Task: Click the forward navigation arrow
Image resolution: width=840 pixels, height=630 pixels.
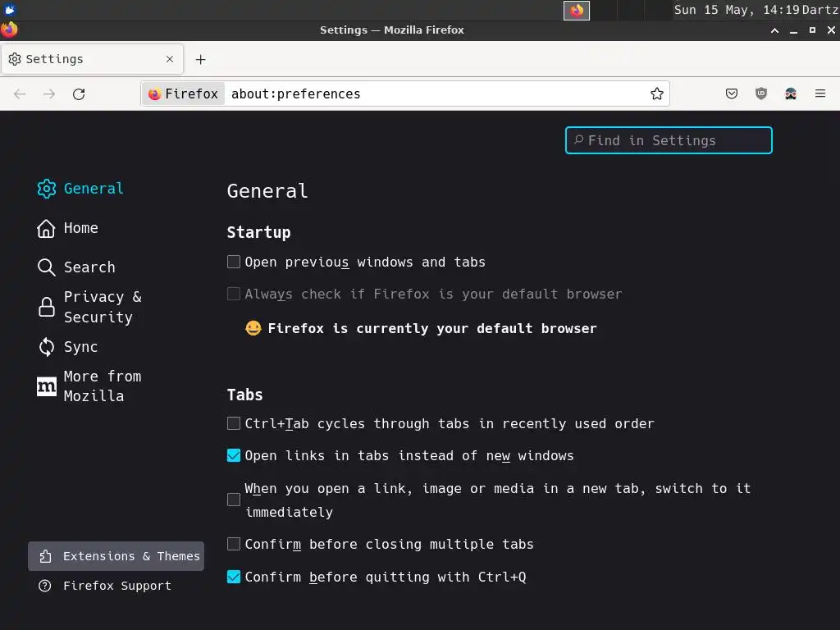Action: click(x=49, y=94)
